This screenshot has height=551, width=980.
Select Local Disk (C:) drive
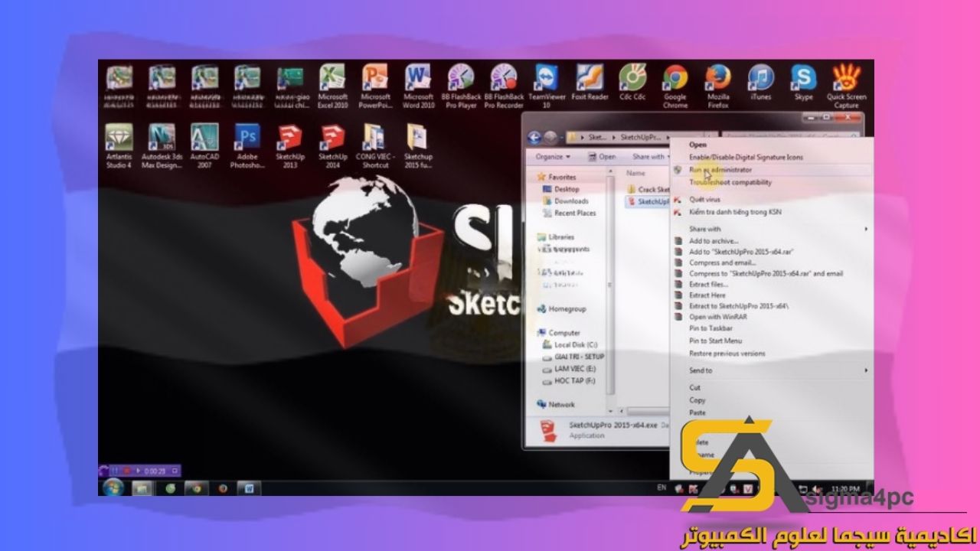tap(569, 345)
